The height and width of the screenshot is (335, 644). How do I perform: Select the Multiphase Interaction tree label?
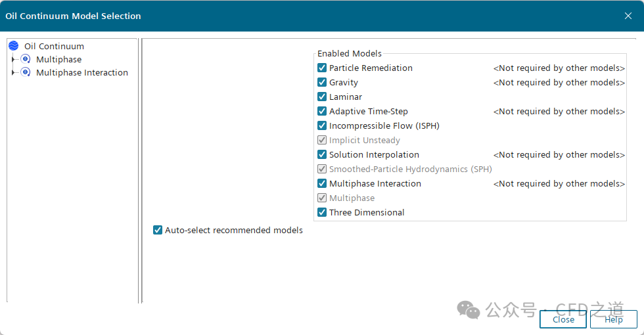82,72
